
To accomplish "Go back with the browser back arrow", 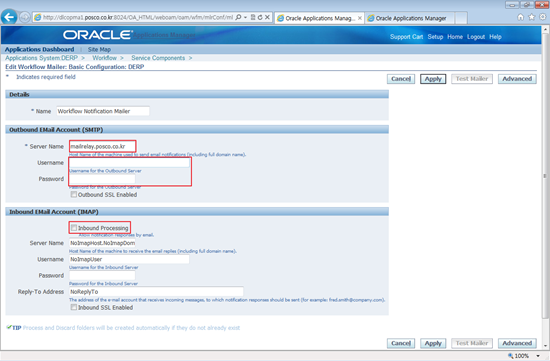I will (x=9, y=17).
